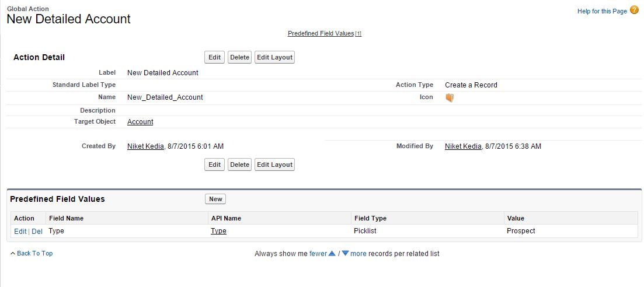Click the bottom Edit Layout button
Image resolution: width=644 pixels, height=287 pixels.
[274, 164]
